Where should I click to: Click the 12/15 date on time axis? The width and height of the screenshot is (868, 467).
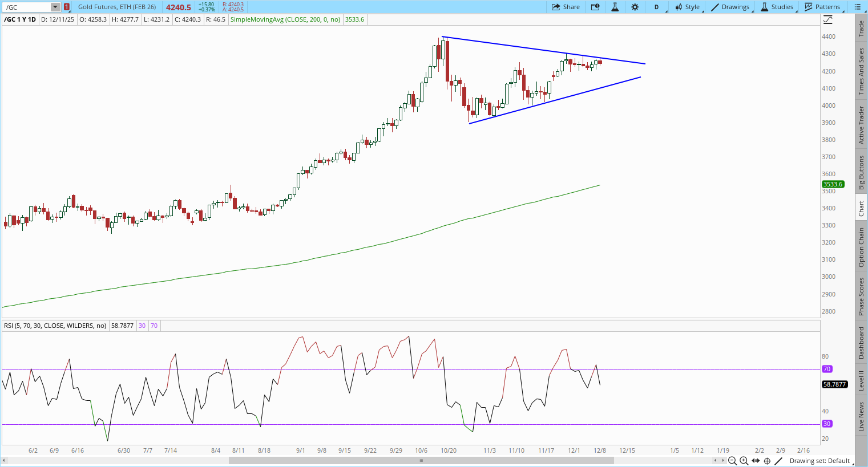(627, 450)
